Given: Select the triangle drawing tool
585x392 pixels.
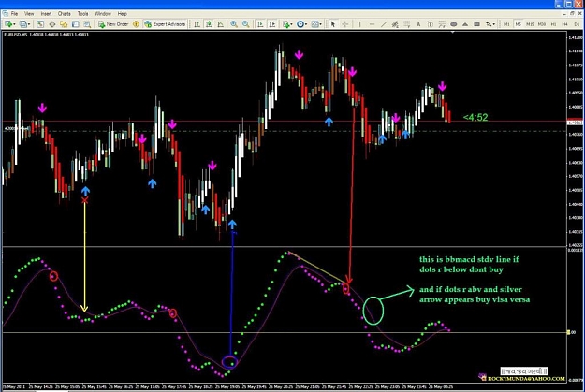Looking at the screenshot, I should (x=465, y=24).
